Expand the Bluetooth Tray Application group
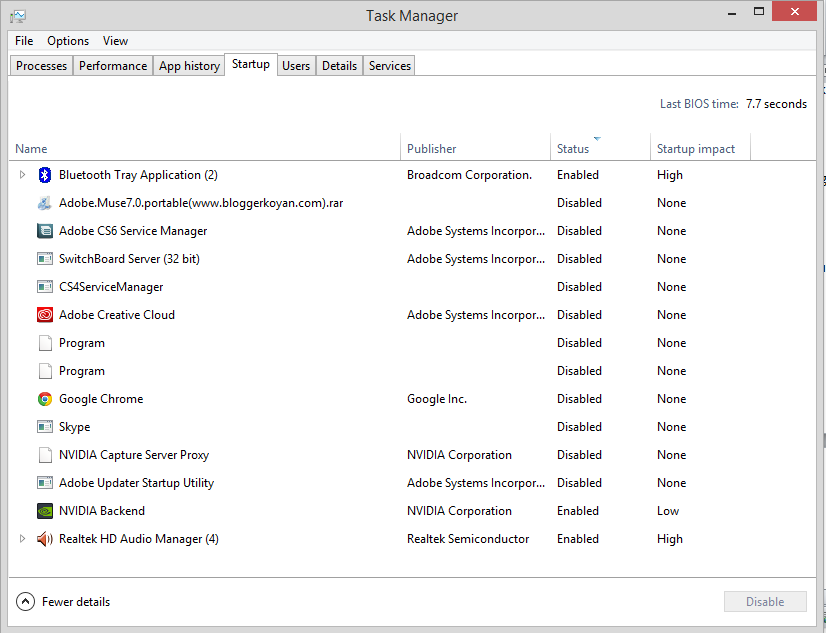This screenshot has height=633, width=826. (x=22, y=175)
